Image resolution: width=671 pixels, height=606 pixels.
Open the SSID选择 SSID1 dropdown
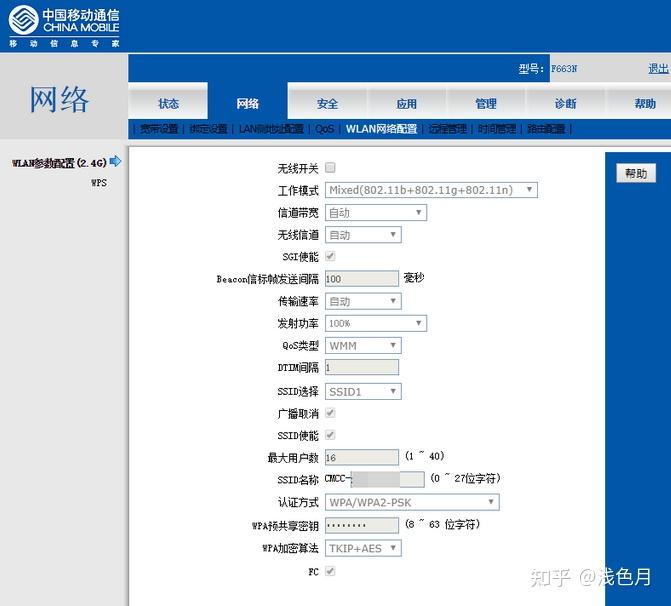click(x=363, y=392)
